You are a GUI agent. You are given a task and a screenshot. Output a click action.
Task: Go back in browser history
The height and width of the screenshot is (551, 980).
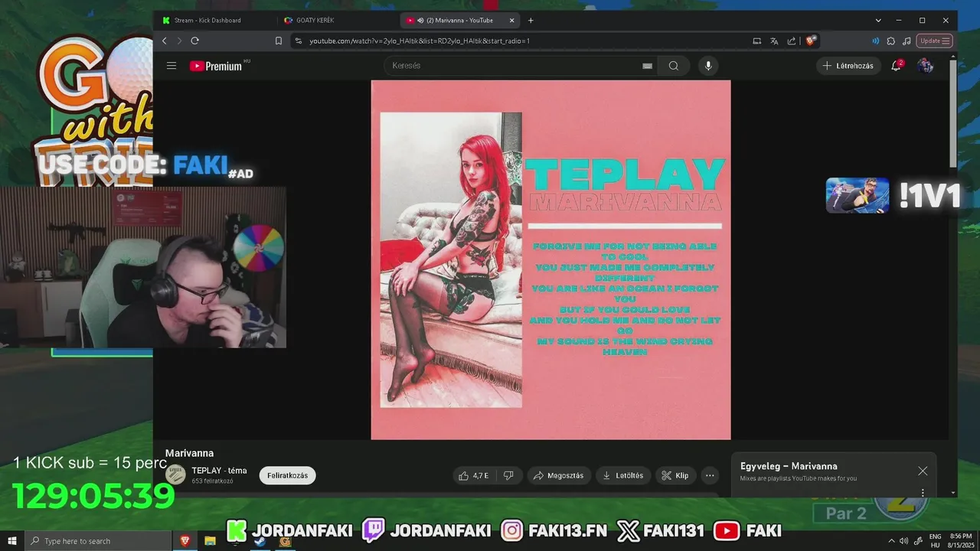(x=164, y=41)
